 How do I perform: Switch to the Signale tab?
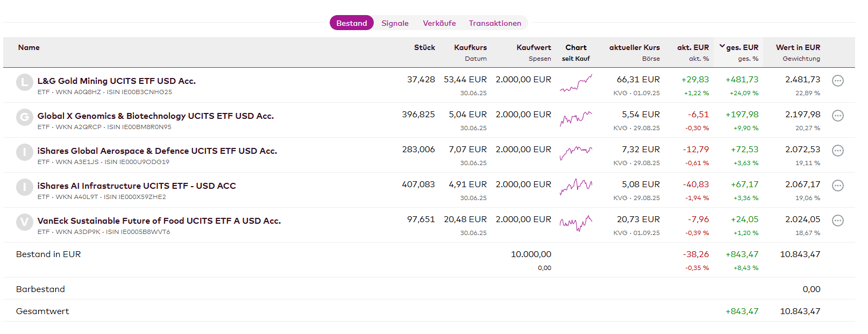[x=395, y=23]
